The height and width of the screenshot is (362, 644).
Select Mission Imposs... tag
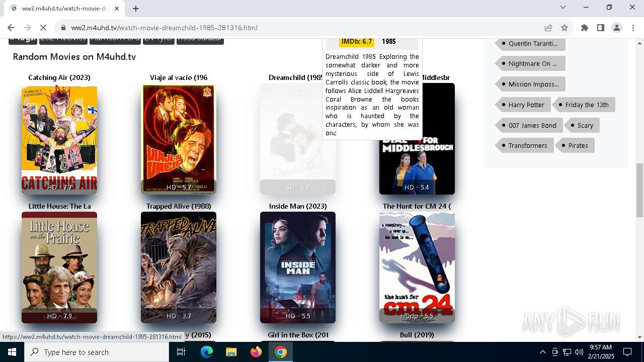pos(530,84)
